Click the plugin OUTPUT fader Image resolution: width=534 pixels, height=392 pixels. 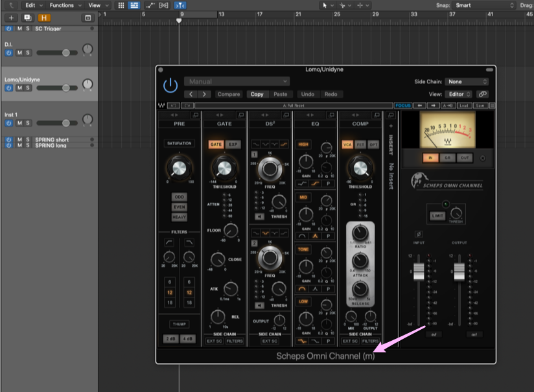459,271
